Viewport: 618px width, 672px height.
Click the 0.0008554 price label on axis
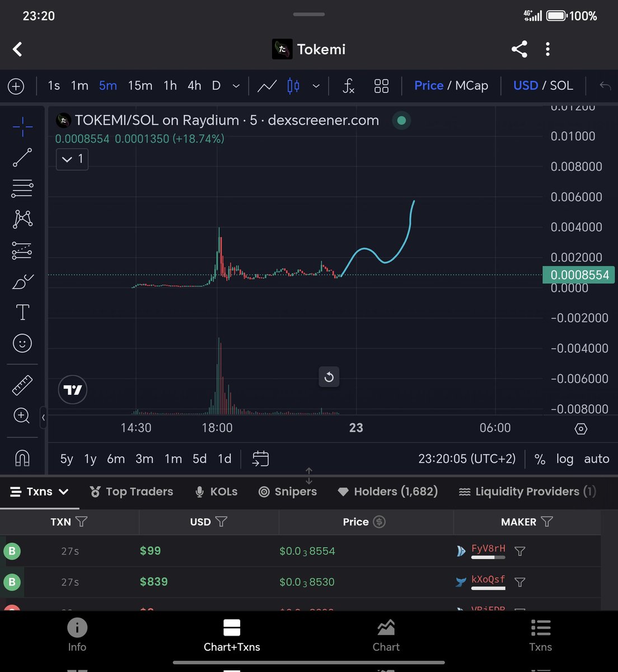[579, 275]
